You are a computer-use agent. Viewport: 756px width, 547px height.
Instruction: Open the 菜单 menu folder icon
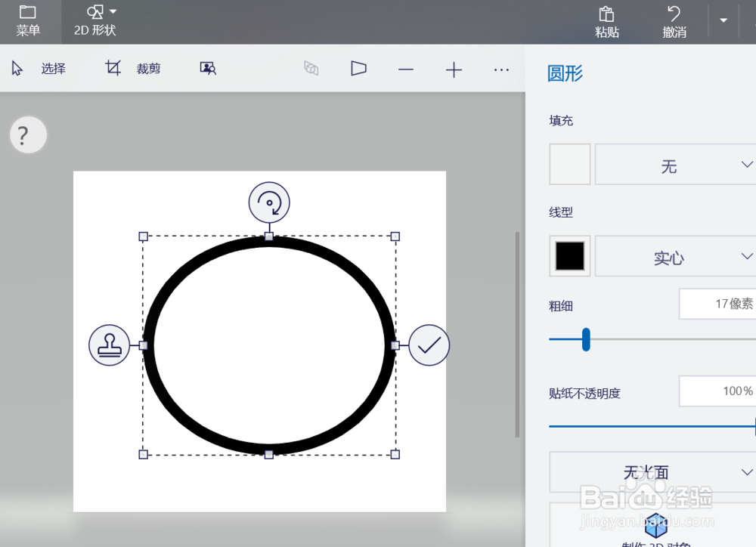click(x=28, y=12)
